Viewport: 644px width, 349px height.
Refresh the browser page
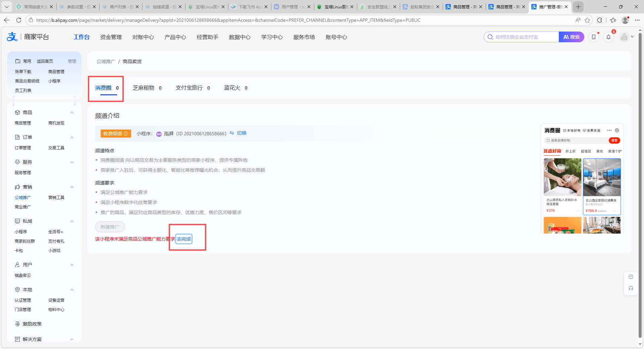[x=19, y=20]
